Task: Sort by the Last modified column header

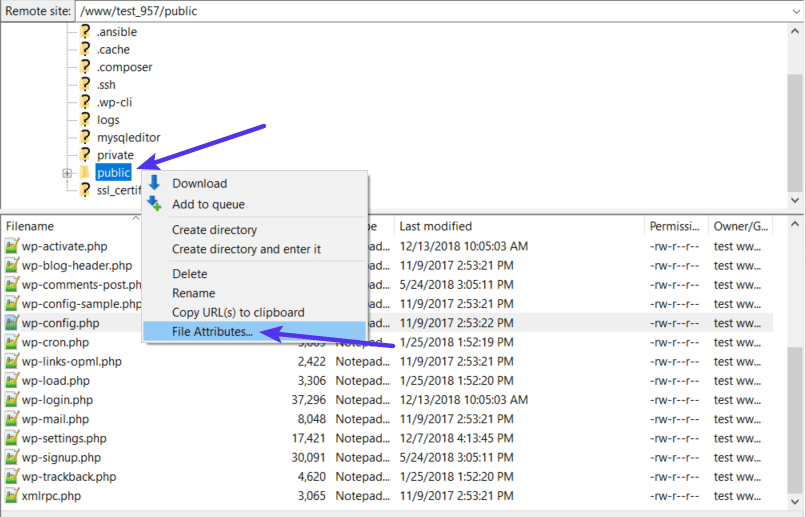Action: point(435,226)
